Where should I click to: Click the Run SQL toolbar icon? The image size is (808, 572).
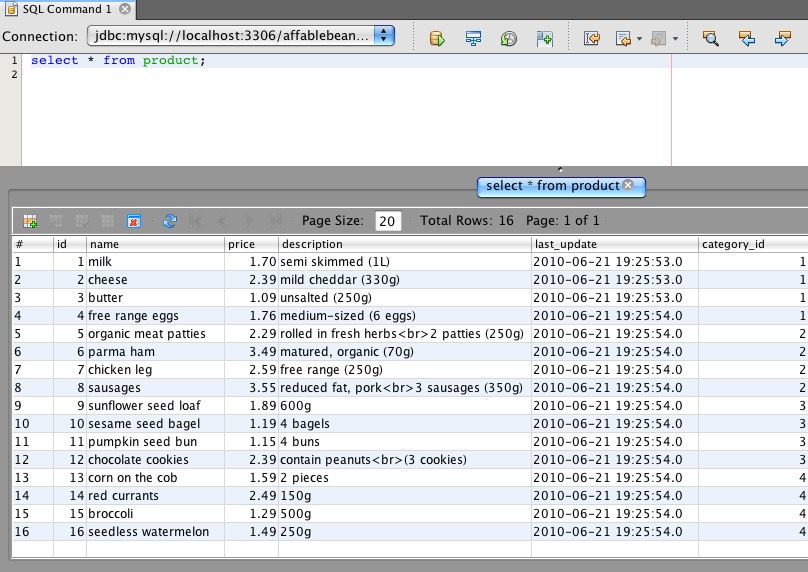(437, 38)
